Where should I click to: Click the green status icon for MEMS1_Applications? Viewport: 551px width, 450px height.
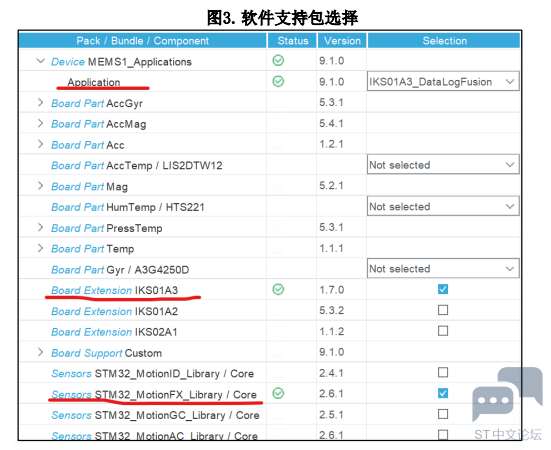tap(278, 60)
